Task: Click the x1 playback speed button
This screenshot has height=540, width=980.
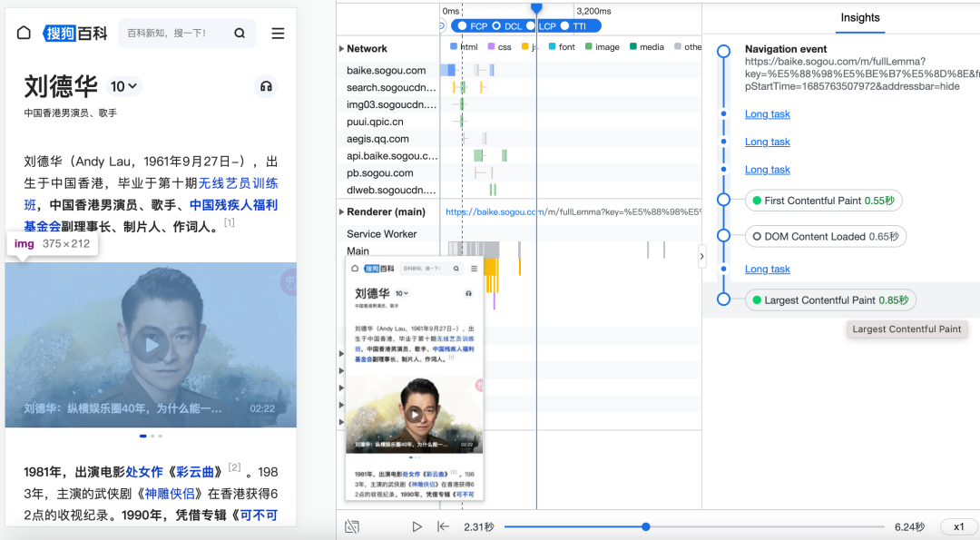Action: [x=959, y=527]
